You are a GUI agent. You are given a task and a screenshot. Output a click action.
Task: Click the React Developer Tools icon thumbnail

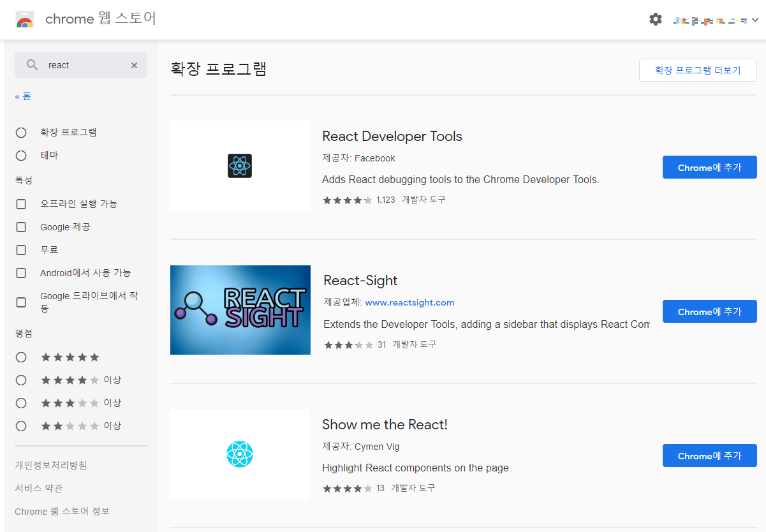240,166
